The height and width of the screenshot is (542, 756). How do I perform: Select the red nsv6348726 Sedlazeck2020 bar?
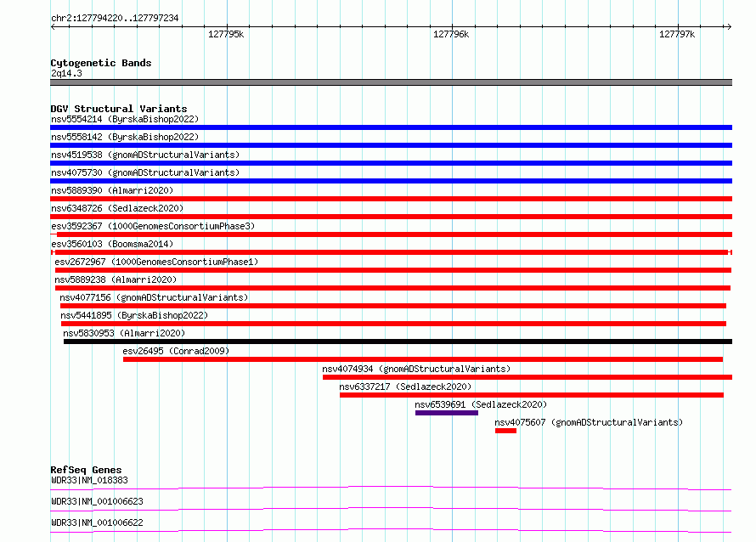click(391, 217)
